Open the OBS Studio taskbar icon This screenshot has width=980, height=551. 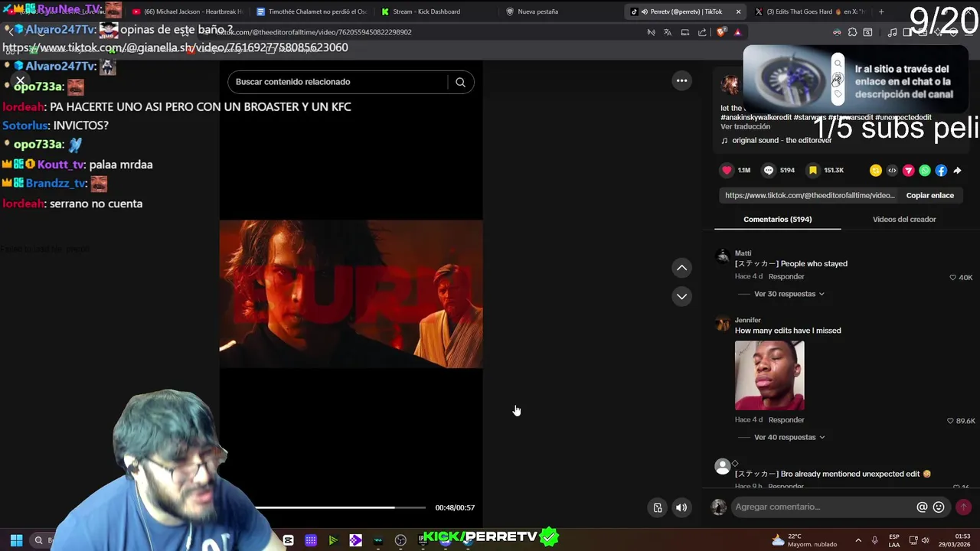click(x=400, y=540)
